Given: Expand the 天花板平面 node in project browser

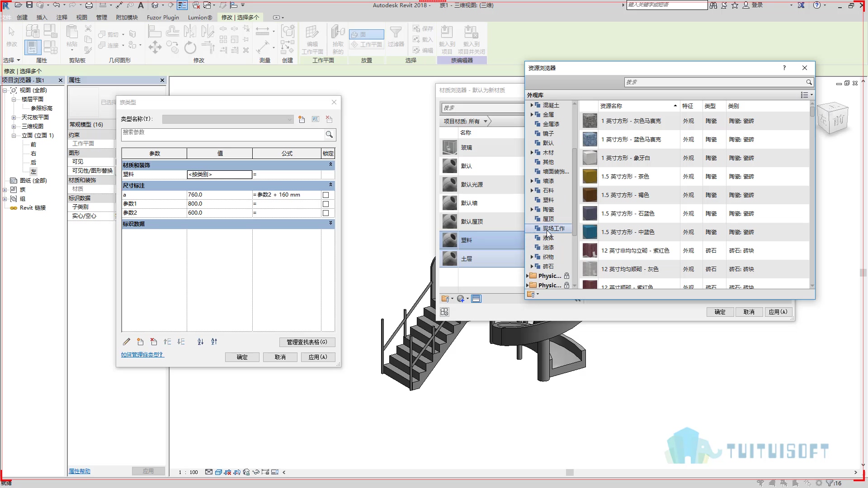Looking at the screenshot, I should click(14, 117).
